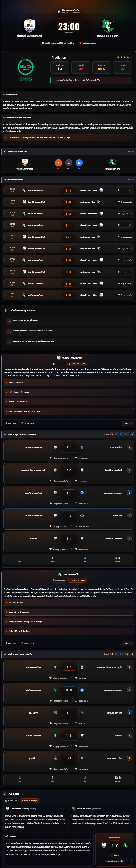The image size is (136, 868).
Task: Click the star rating in Prediction card
Action: pyautogui.click(x=124, y=58)
